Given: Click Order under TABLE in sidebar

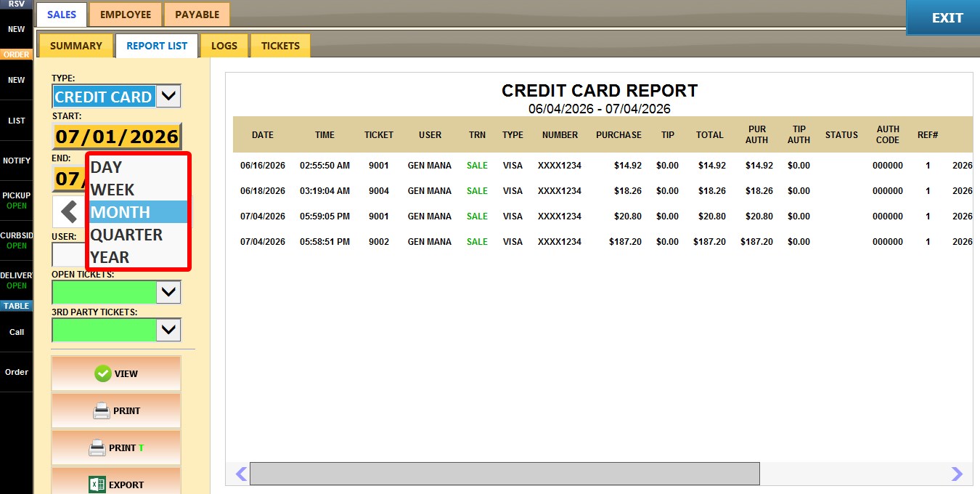Looking at the screenshot, I should tap(16, 372).
